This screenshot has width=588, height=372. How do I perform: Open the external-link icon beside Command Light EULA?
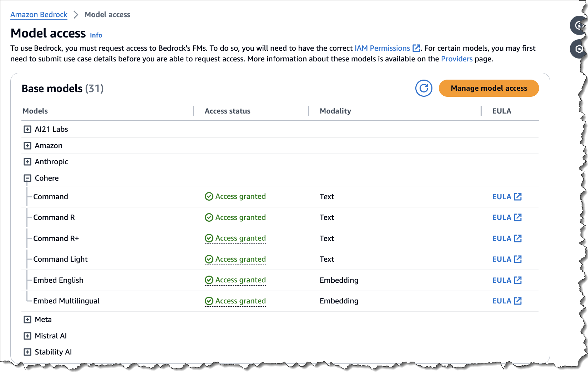click(518, 259)
